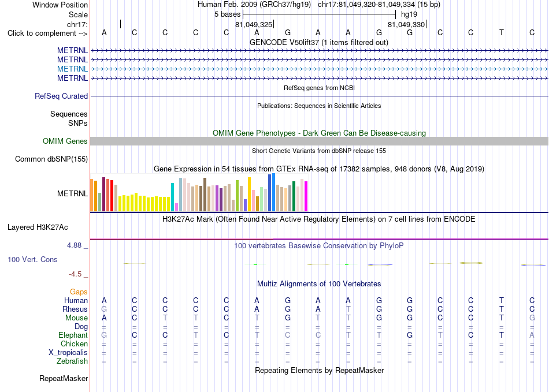Open the OMIM Genes track label
Viewport: 549px width, 392px height.
(x=65, y=141)
